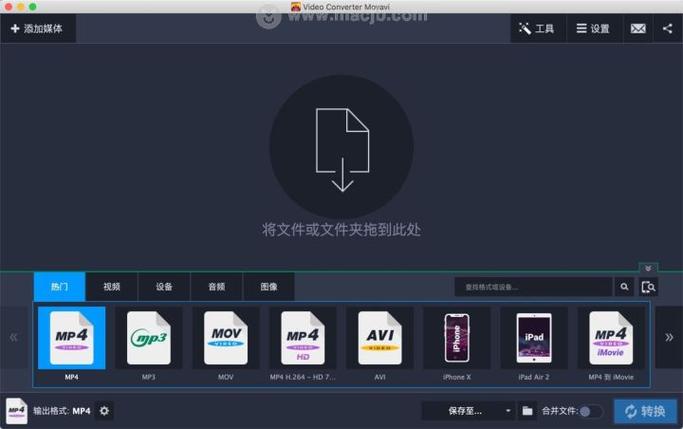The width and height of the screenshot is (683, 429).
Task: Switch to the 音频 audio tab
Action: [216, 287]
